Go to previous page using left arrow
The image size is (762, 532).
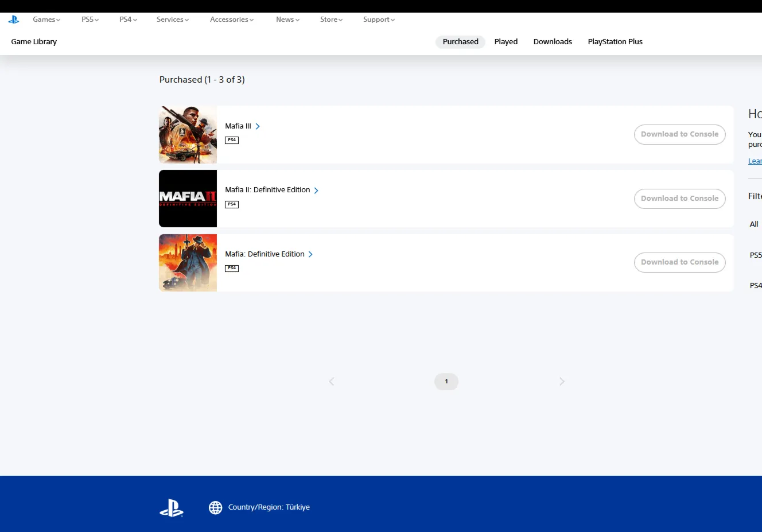331,382
